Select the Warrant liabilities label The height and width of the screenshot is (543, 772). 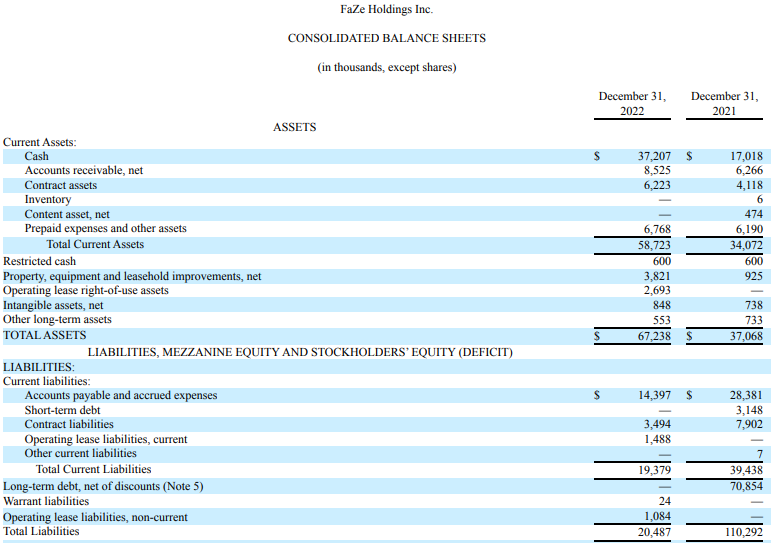point(46,502)
